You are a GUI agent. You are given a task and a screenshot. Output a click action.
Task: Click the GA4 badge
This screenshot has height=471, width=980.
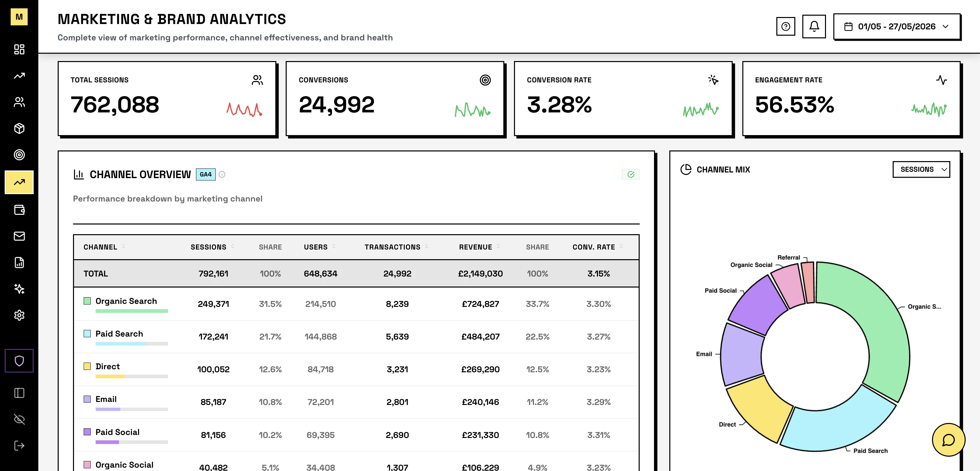(205, 174)
